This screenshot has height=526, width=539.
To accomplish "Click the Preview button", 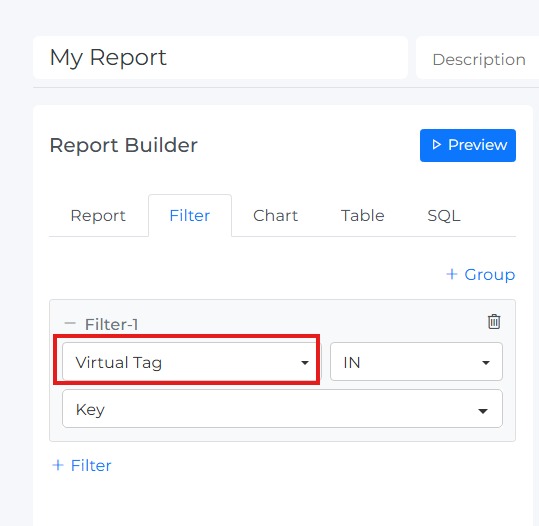I will [x=468, y=145].
